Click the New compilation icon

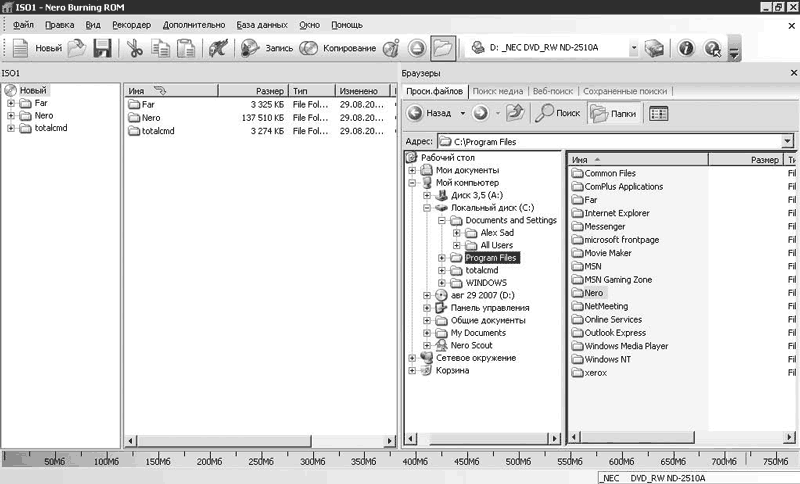tap(20, 48)
